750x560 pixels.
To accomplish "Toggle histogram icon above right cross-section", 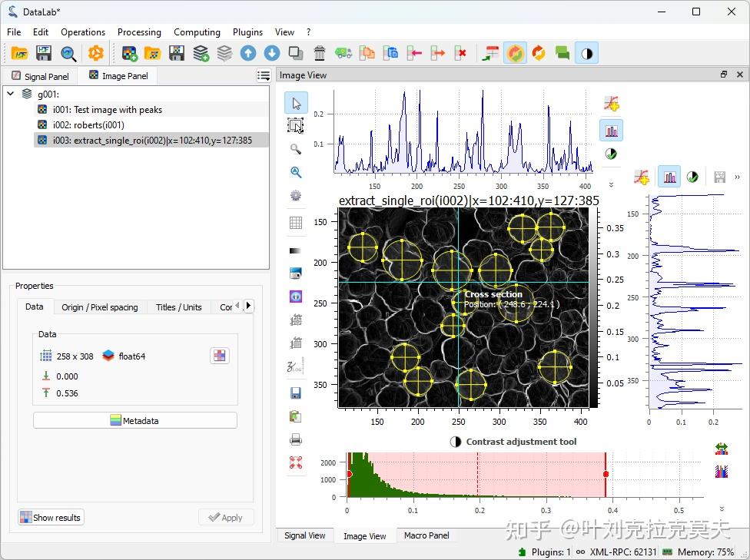I will tap(669, 177).
